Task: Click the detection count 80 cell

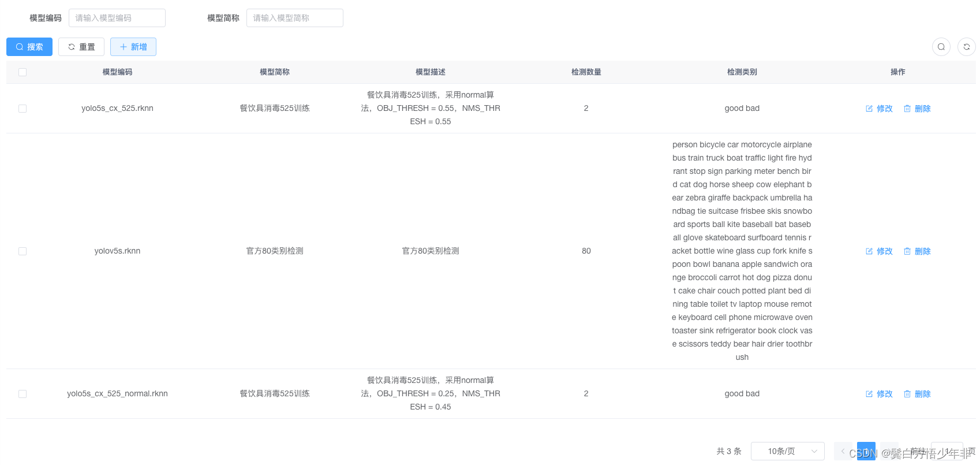Action: 586,251
